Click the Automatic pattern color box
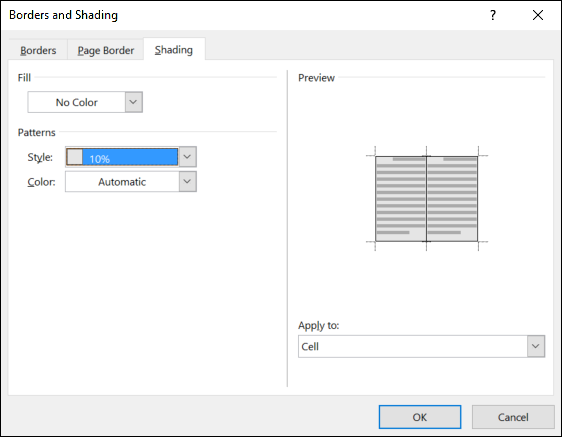Screen dimensions: 562x437 point(122,181)
